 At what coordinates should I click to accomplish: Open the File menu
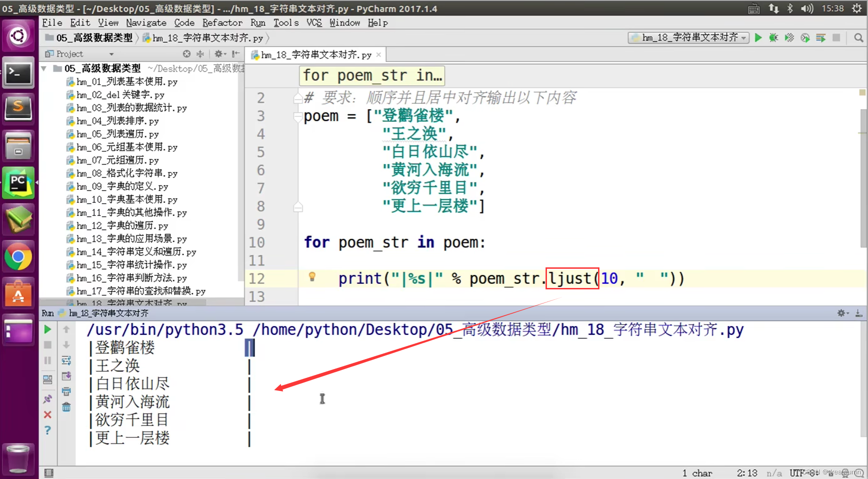click(x=52, y=22)
